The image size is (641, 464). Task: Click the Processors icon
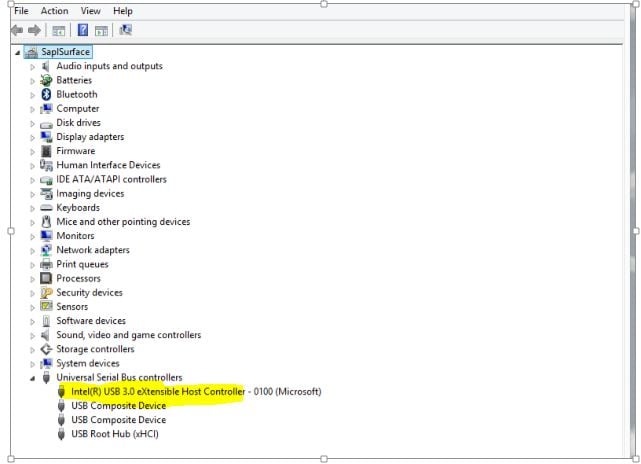pos(46,278)
